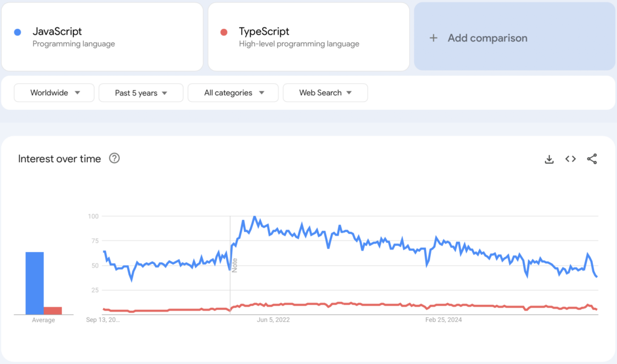The height and width of the screenshot is (364, 617).
Task: Edit the TypeScript search term
Action: [264, 32]
